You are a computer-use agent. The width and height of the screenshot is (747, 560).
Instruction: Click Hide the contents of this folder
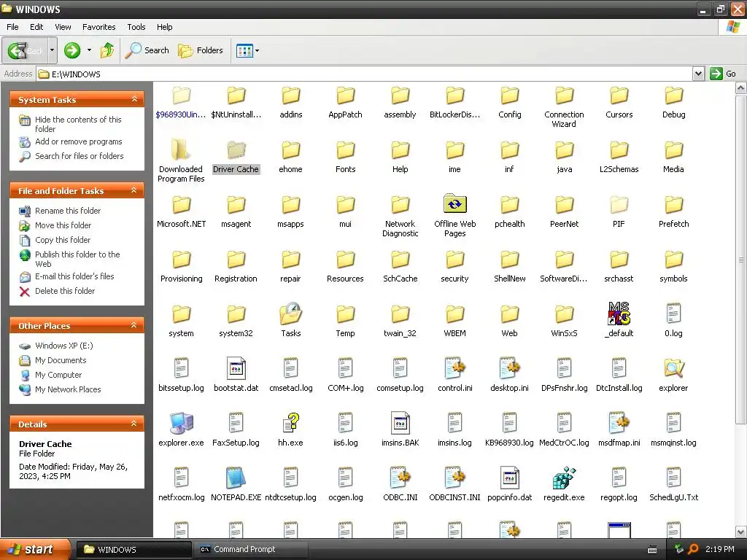78,124
